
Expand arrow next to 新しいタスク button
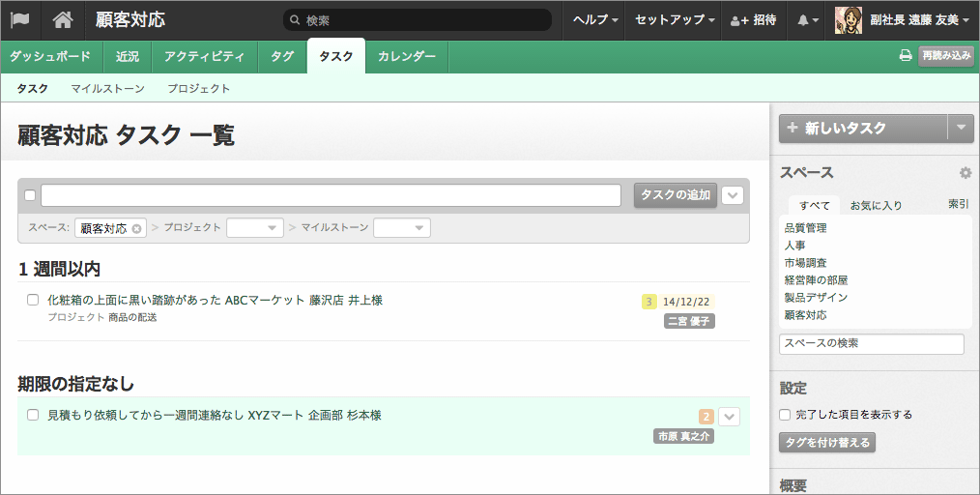click(961, 129)
